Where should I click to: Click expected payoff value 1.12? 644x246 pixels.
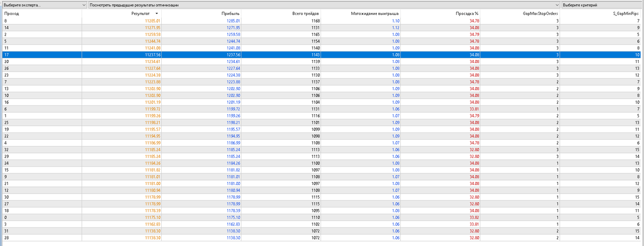[396, 27]
